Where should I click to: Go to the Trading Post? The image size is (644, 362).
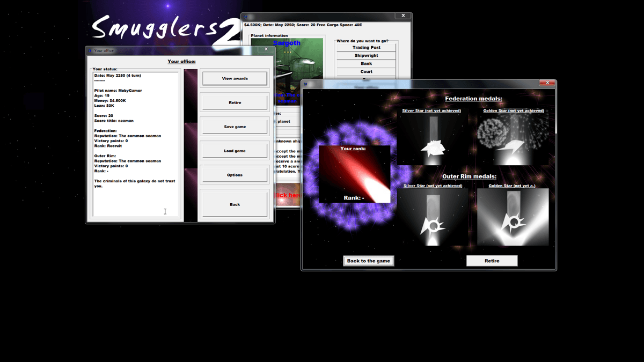click(366, 47)
